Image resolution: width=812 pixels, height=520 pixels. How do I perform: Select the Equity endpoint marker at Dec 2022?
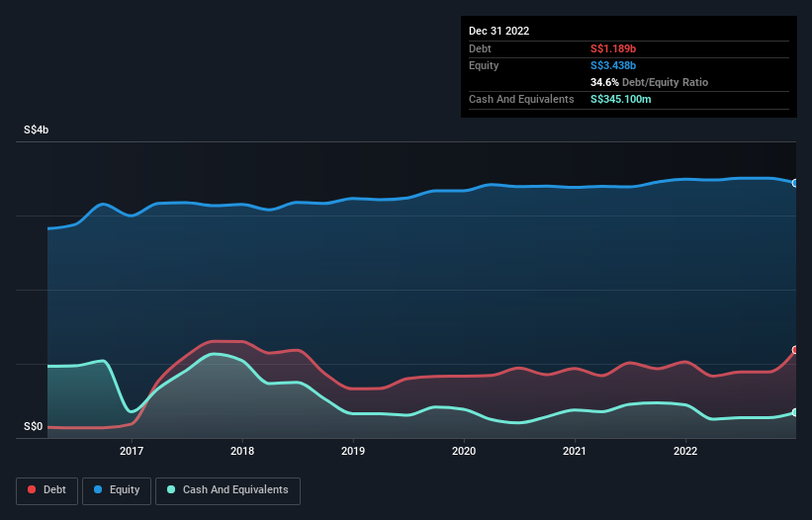795,183
